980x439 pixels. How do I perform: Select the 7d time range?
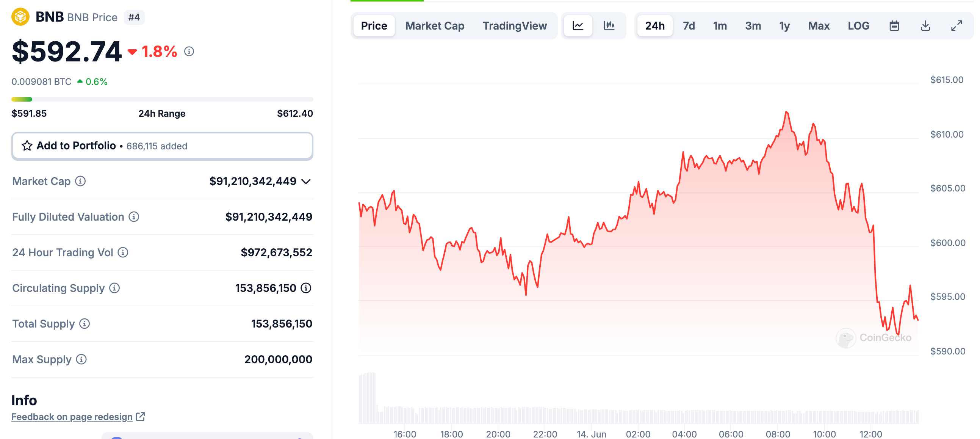(689, 26)
